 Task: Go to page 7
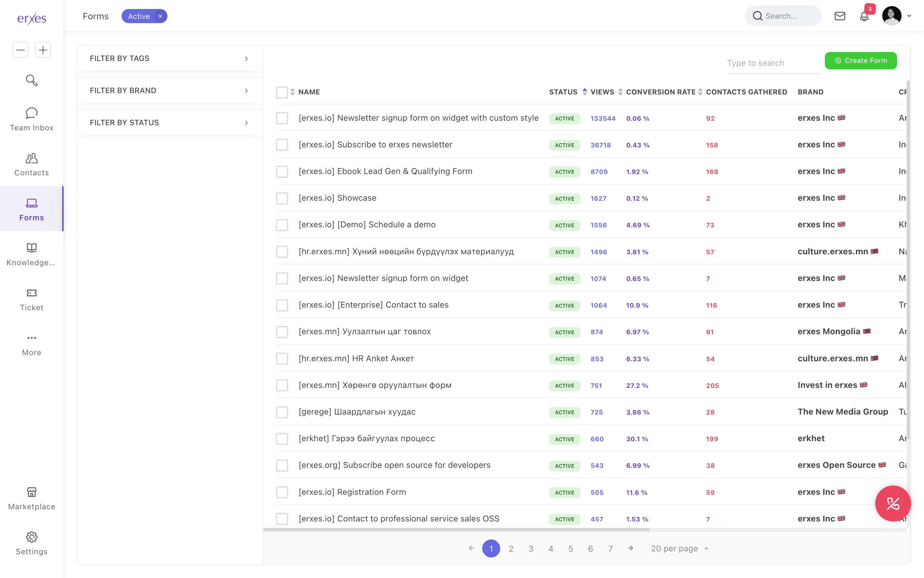(x=610, y=548)
